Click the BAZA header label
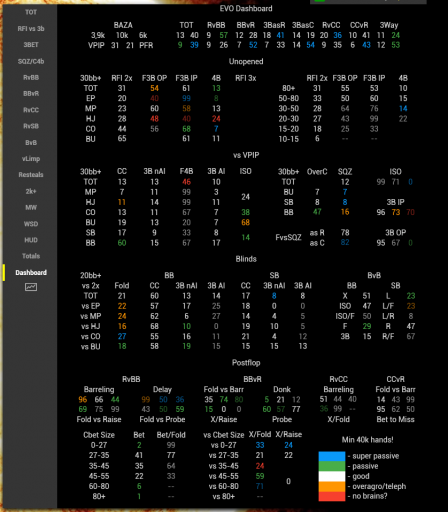 tap(123, 25)
